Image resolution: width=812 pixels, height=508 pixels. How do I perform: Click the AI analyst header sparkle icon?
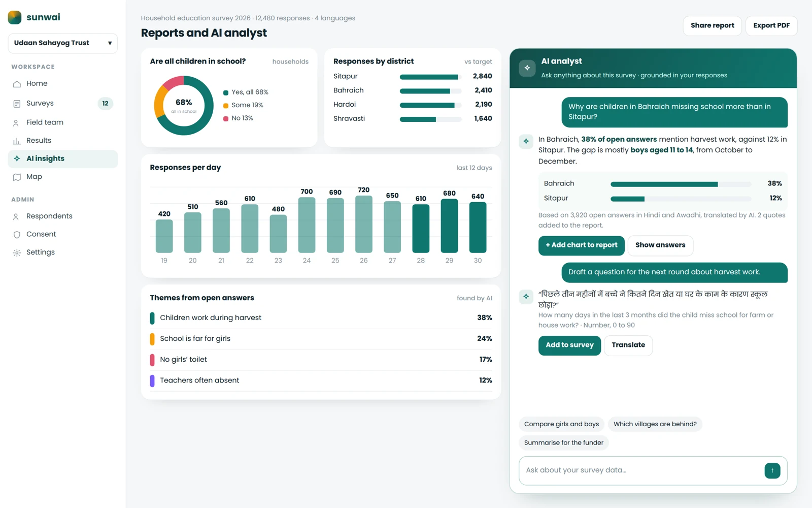tap(527, 68)
